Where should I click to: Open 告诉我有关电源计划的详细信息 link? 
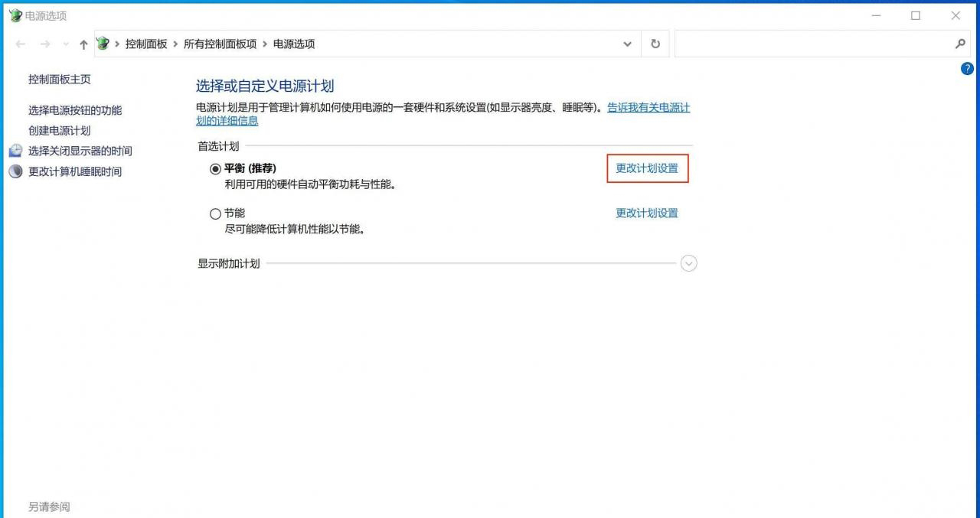point(648,108)
